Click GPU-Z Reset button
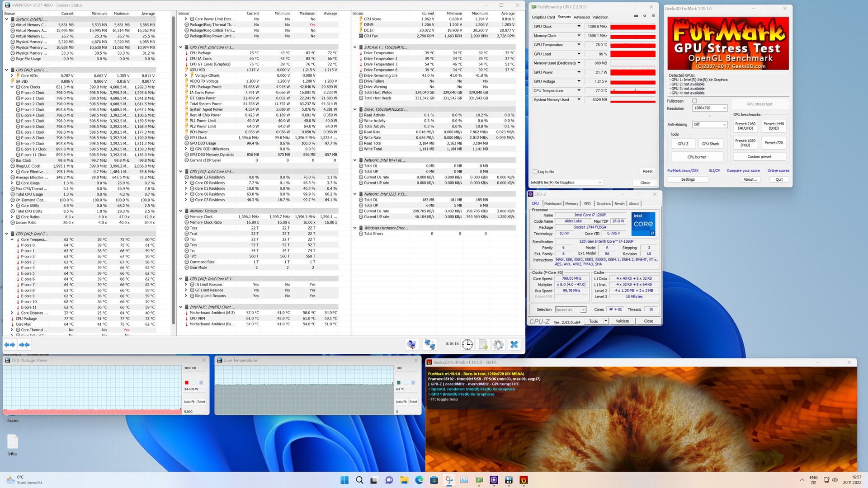868x488 pixels. tap(647, 172)
